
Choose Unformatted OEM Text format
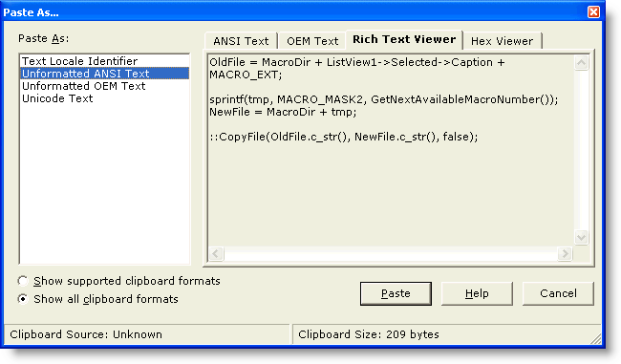click(x=104, y=86)
